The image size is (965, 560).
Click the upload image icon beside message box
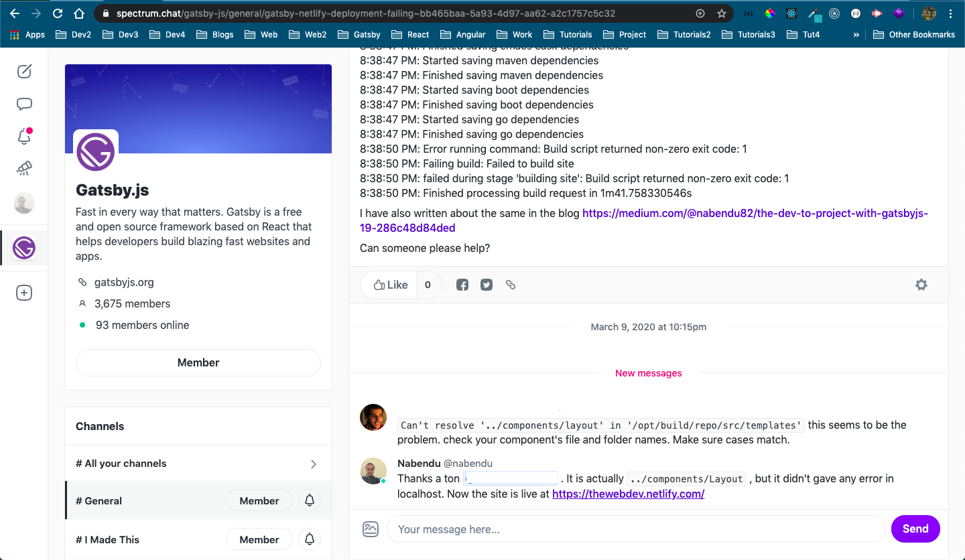click(371, 529)
